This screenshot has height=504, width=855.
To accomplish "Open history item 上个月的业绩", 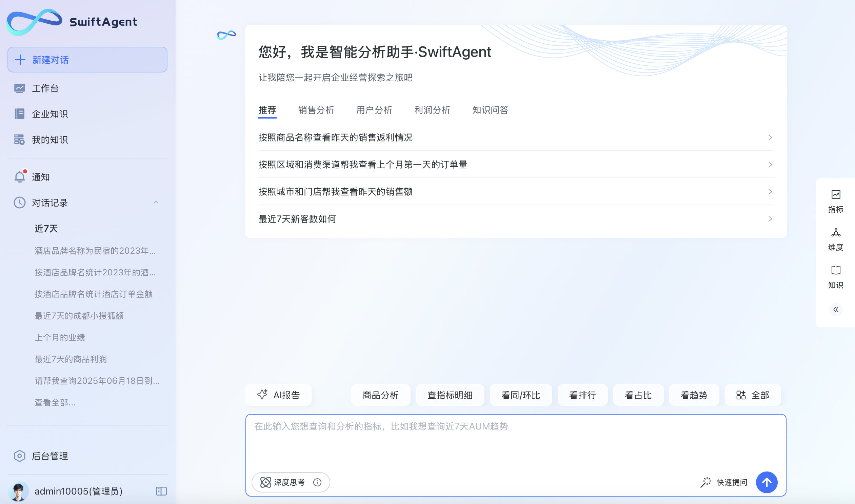I will click(60, 338).
